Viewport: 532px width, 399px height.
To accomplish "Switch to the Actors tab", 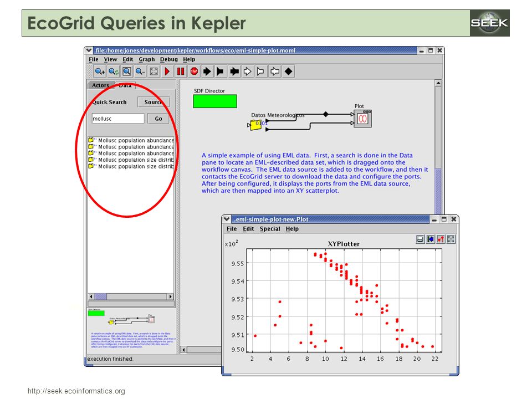I will pos(100,85).
